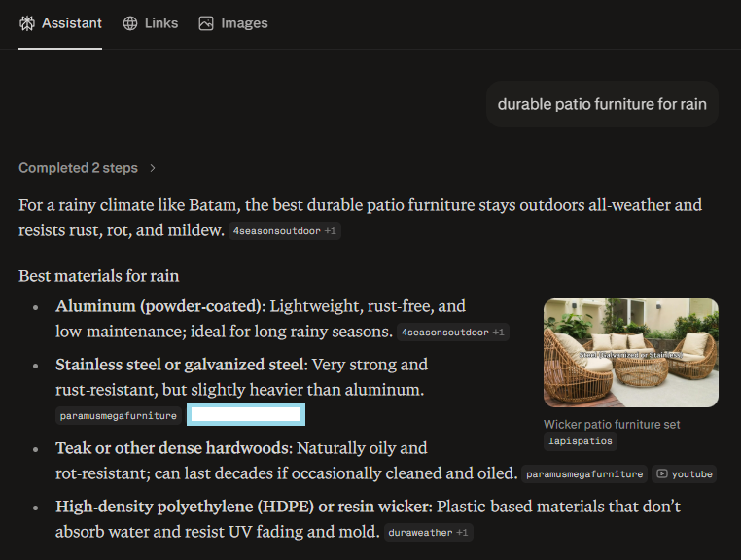Open paramusmegafurniture source under Teak bullet
Screen dimensions: 741x560
click(x=584, y=474)
